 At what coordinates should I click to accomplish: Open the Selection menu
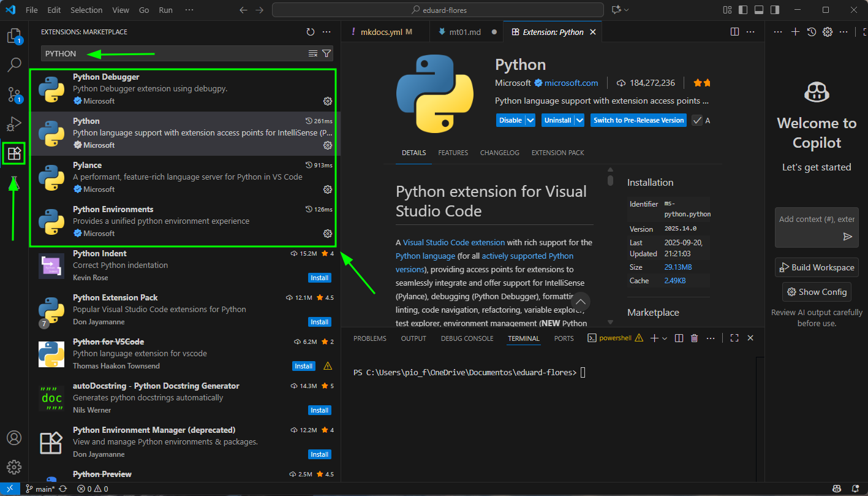[x=86, y=10]
